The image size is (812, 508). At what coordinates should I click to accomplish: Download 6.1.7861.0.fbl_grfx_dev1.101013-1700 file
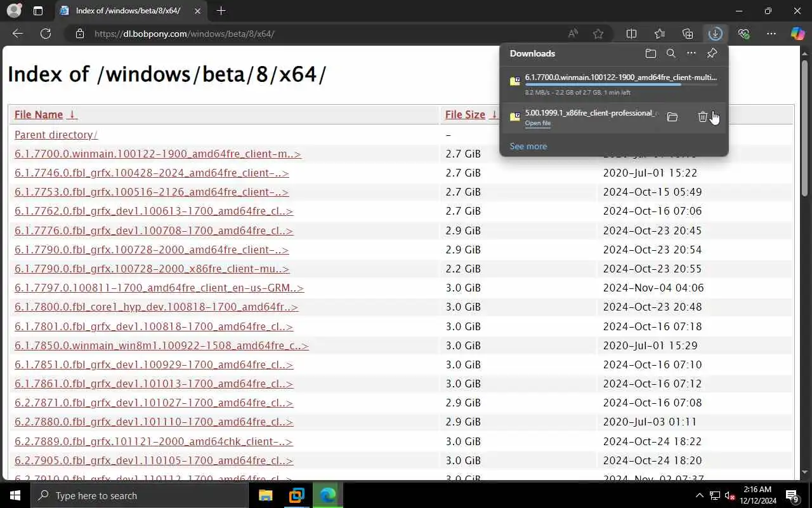154,384
